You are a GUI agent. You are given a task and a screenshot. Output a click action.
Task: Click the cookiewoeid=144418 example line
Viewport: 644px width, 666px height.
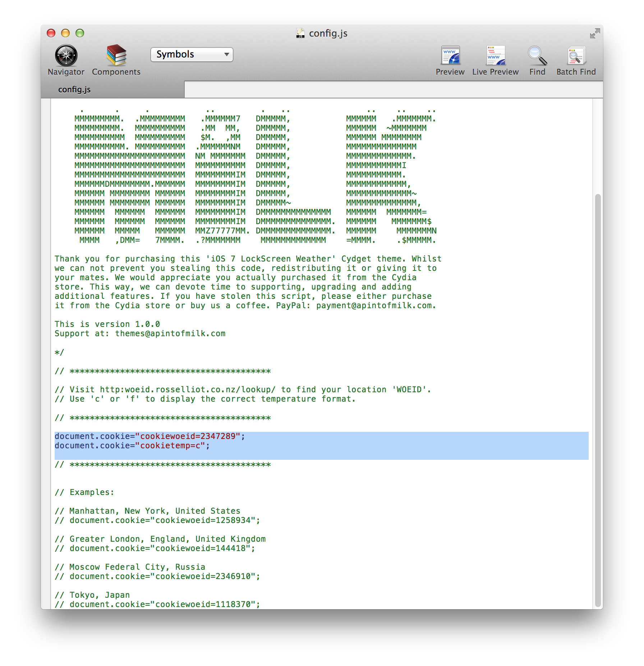pos(155,548)
